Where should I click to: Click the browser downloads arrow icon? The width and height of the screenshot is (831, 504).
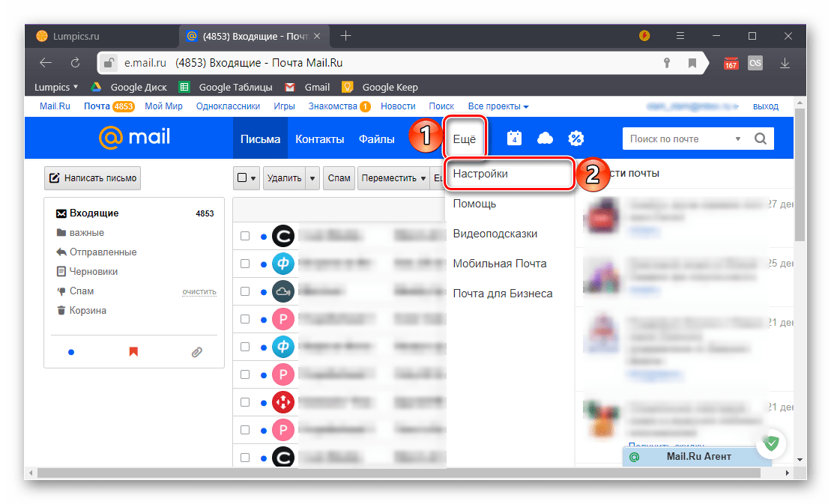click(x=785, y=63)
